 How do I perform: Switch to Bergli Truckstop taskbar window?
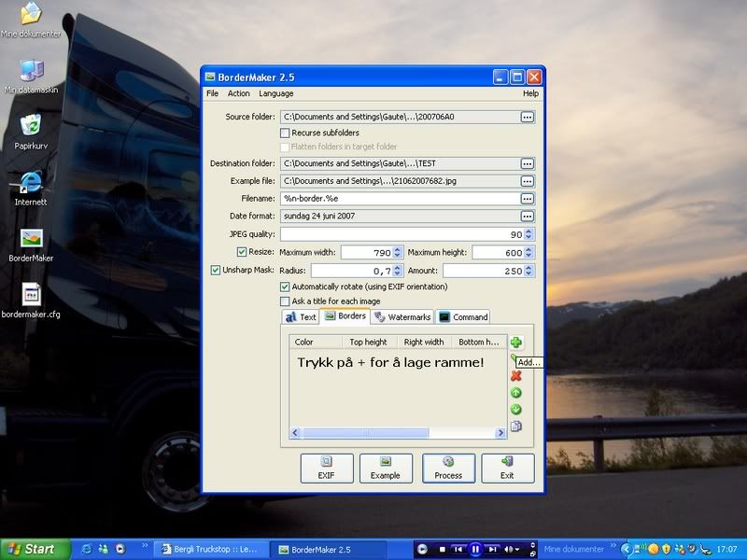point(212,550)
